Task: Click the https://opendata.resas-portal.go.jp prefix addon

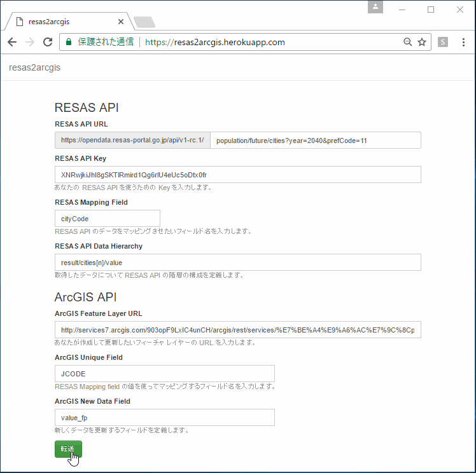Action: 132,141
